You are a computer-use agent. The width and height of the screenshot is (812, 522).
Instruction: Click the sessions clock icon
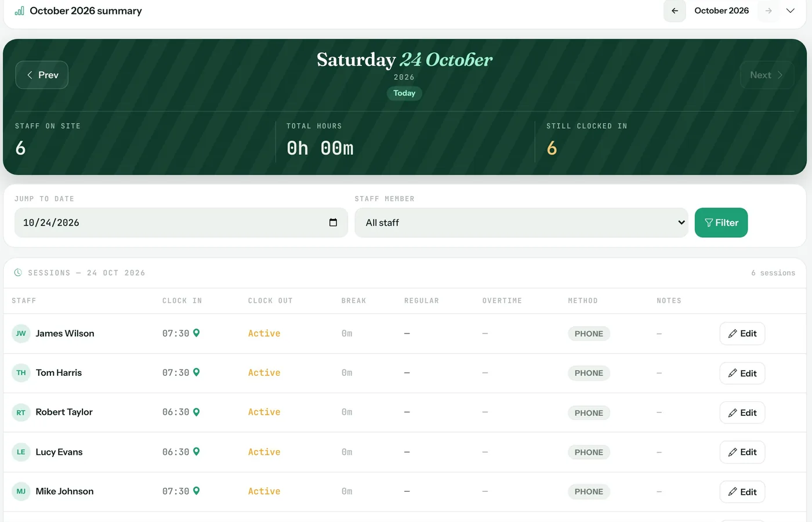click(x=18, y=273)
